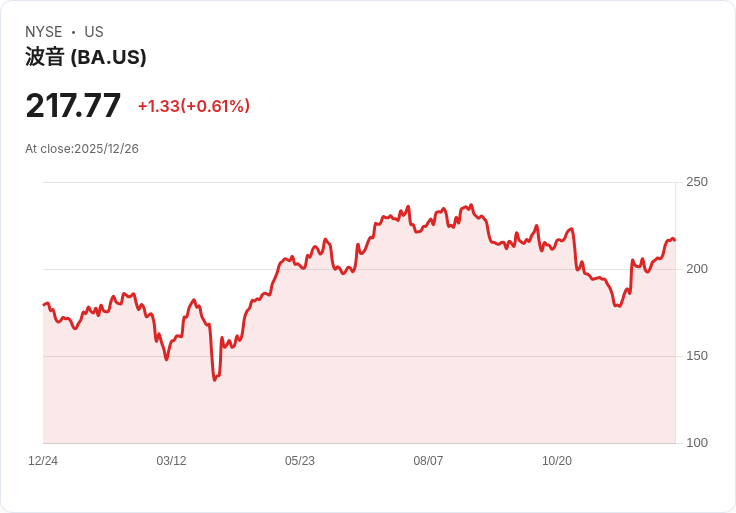Pick the 08/07 date axis label
The image size is (736, 513).
tap(428, 461)
